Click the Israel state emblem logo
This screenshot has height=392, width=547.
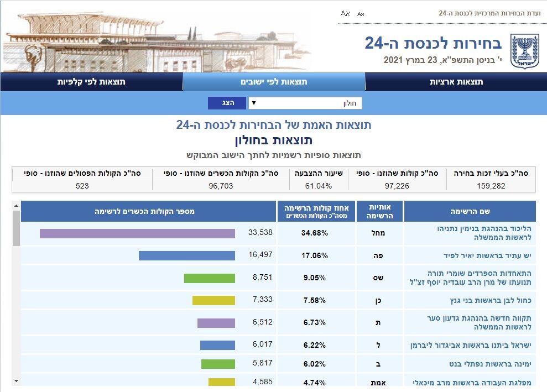[520, 51]
